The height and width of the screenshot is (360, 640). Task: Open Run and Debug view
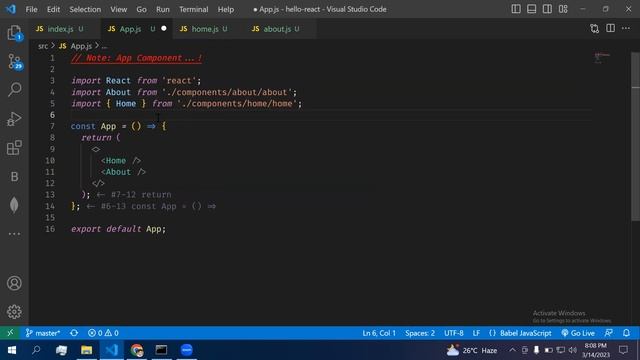coord(14,119)
